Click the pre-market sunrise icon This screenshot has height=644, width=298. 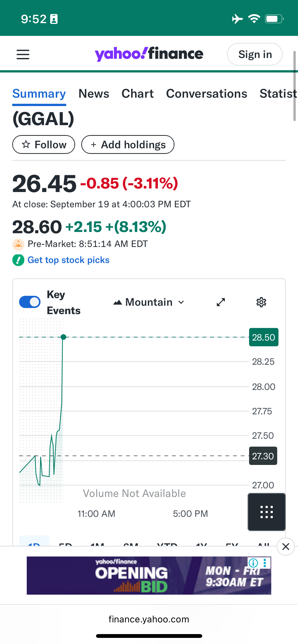[x=18, y=244]
